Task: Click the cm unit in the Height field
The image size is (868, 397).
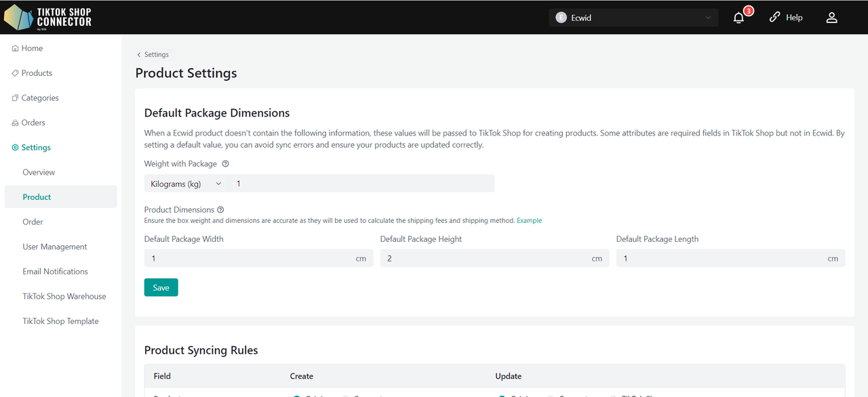Action: 597,259
